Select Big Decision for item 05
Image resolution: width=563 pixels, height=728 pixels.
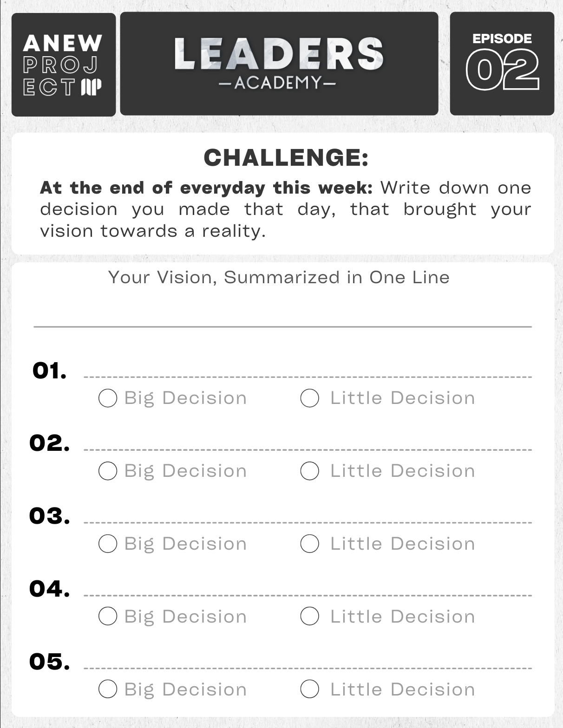click(108, 689)
